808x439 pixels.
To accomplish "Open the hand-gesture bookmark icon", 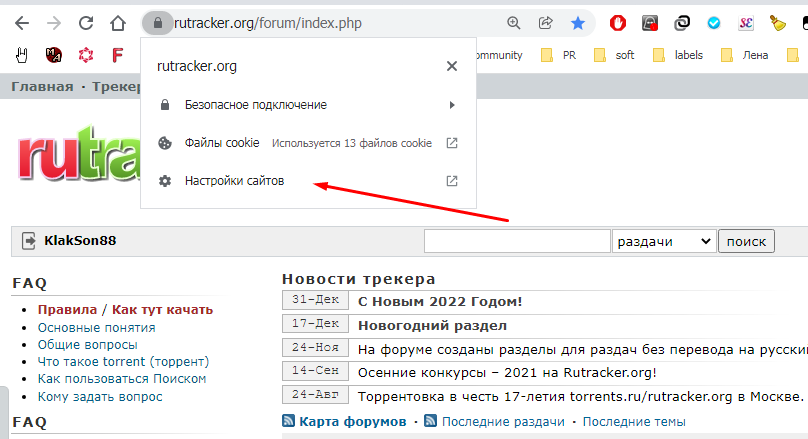I will tap(22, 55).
